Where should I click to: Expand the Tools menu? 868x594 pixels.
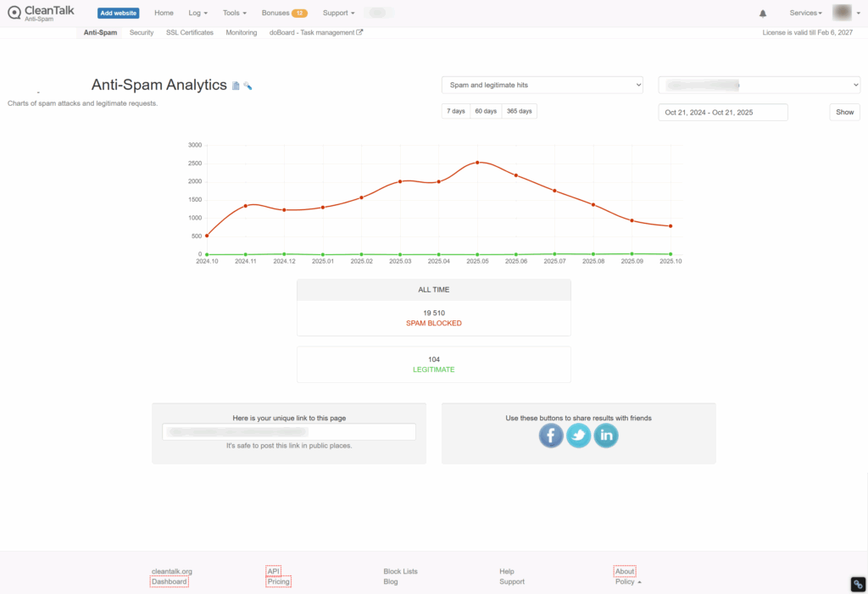tap(235, 14)
